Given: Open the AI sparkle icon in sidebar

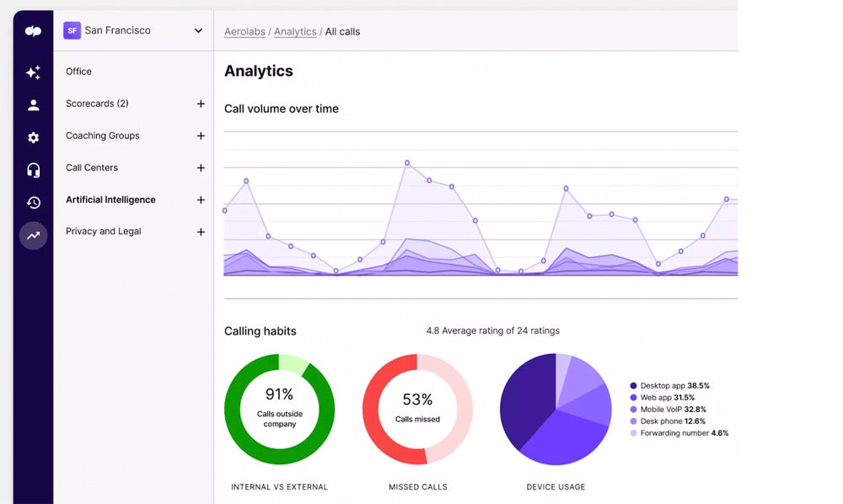Looking at the screenshot, I should (x=33, y=73).
